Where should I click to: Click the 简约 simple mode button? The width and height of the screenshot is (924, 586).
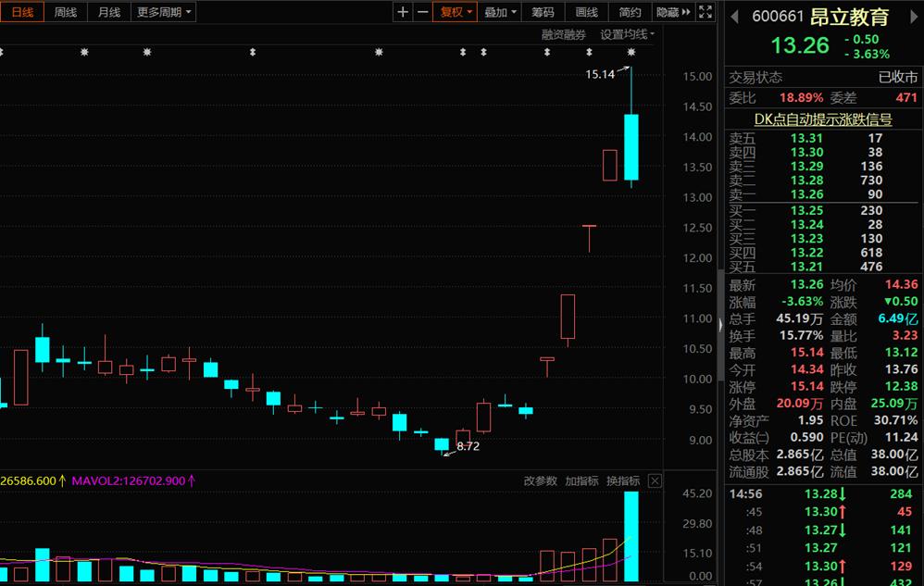pyautogui.click(x=630, y=12)
